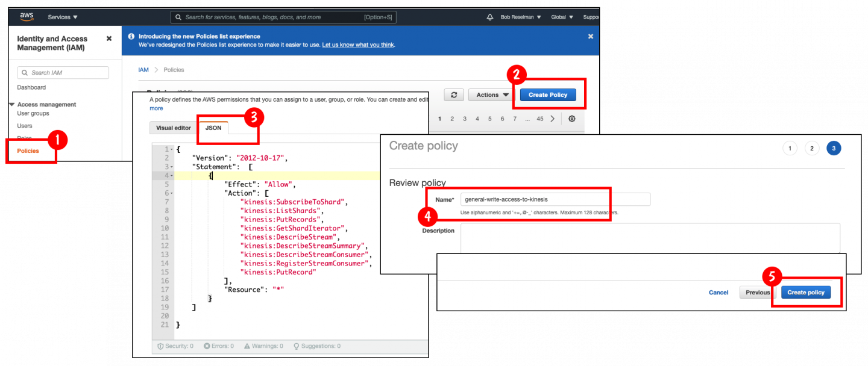Click the Security indicator in editor status bar
Image resolution: width=868 pixels, height=366 pixels.
[x=175, y=346]
